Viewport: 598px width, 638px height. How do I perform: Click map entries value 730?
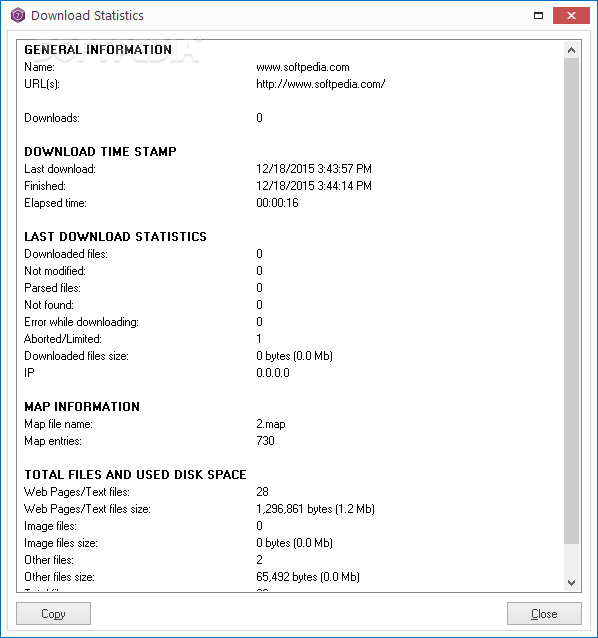(x=265, y=441)
